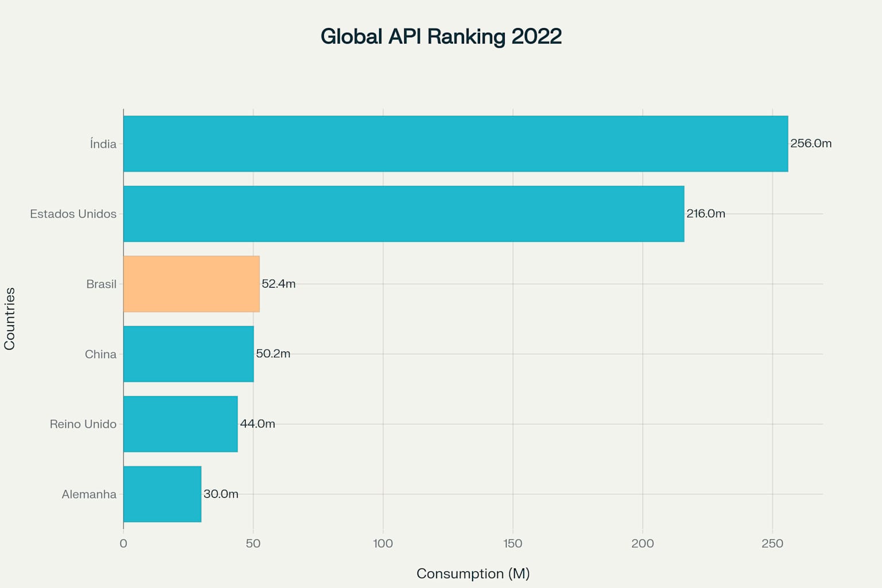This screenshot has height=588, width=882.
Task: Select the Alemanha bar
Action: 161,494
